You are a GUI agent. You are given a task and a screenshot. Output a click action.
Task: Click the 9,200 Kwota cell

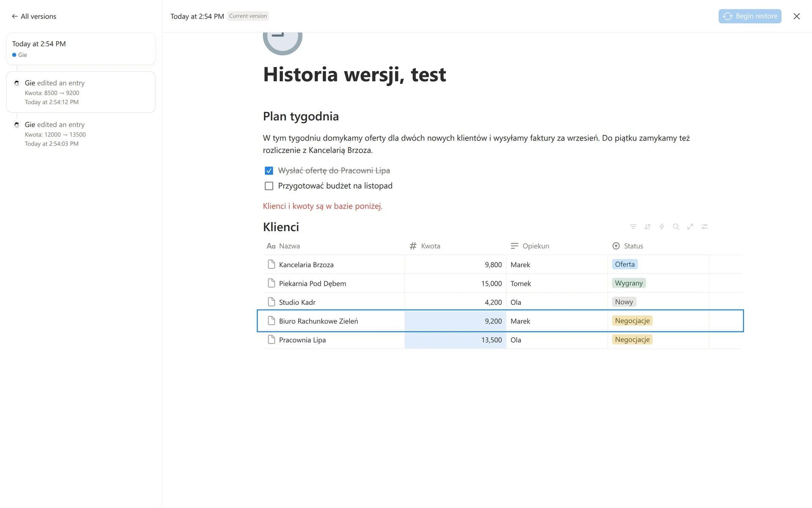(455, 321)
